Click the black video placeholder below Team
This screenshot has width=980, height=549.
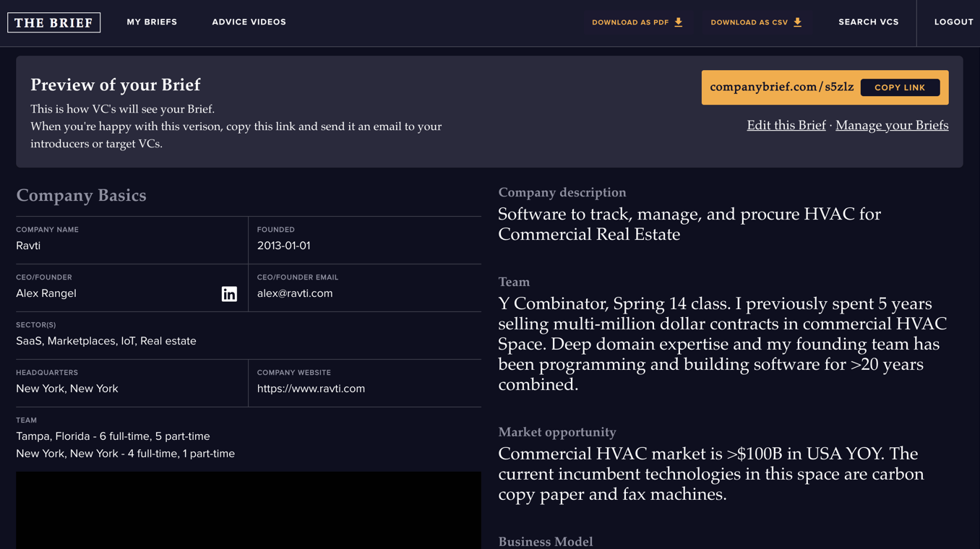click(249, 511)
